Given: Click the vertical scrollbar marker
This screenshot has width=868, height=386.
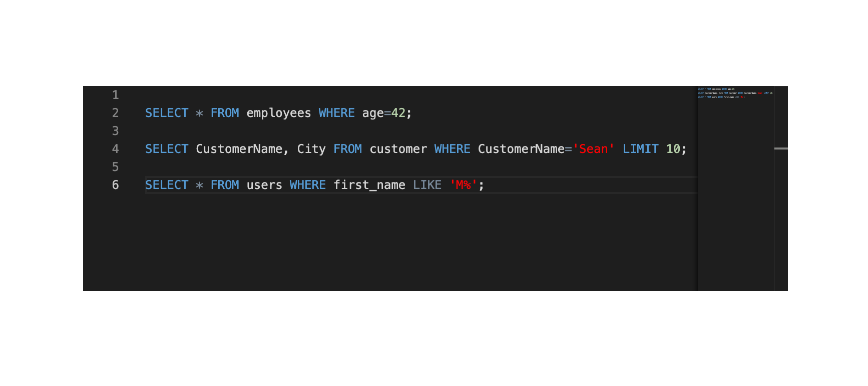Looking at the screenshot, I should pos(781,148).
